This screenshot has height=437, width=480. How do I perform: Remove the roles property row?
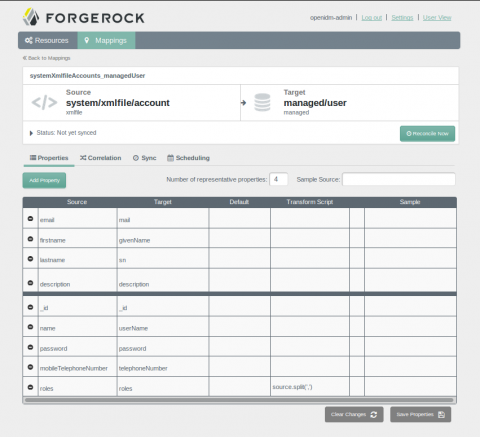tap(30, 387)
